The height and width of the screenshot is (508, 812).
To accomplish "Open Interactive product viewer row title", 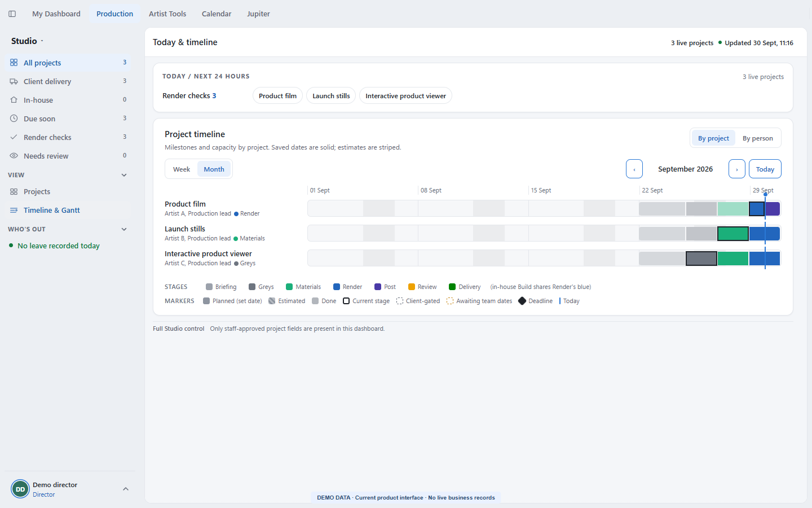I will click(x=208, y=253).
